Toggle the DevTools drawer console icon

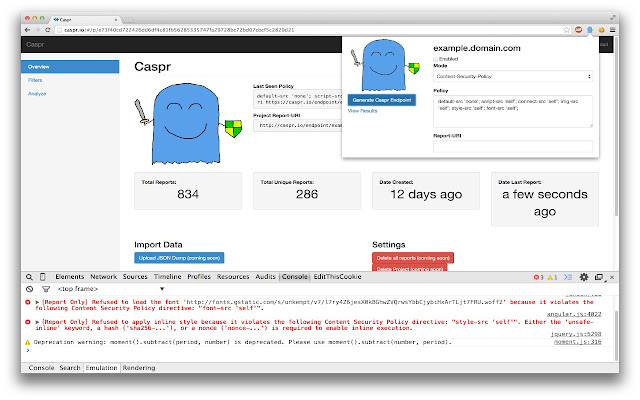coord(568,277)
